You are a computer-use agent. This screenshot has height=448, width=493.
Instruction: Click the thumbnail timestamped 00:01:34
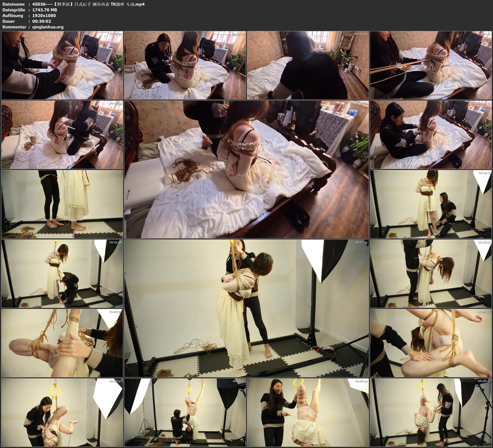click(62, 65)
